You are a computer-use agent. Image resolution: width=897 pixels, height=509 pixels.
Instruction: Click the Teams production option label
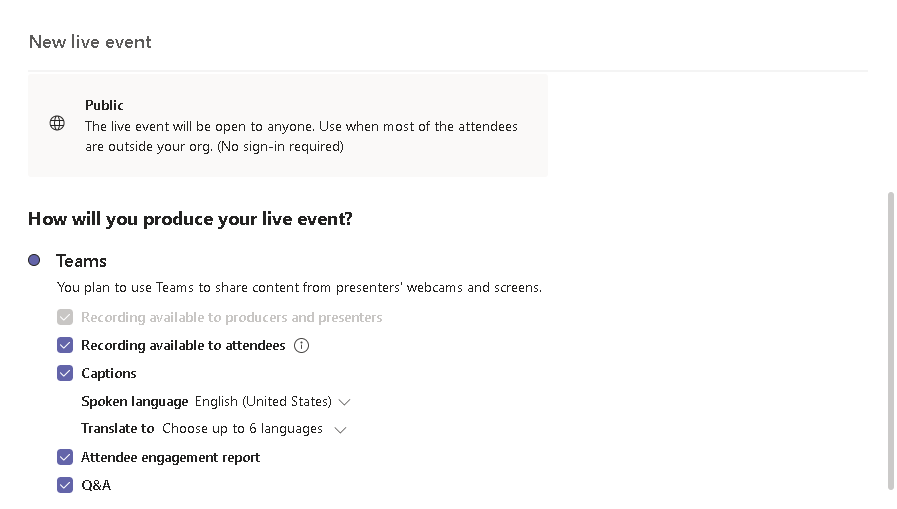[x=81, y=261]
